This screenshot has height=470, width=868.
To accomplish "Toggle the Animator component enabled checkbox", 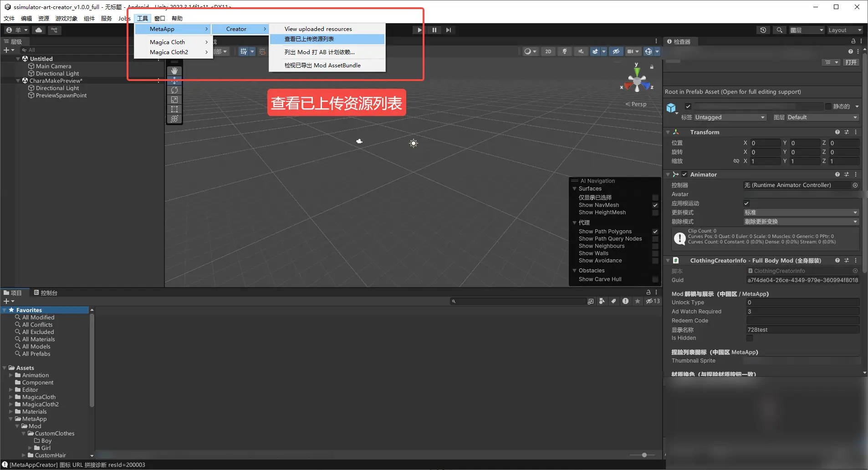I will point(684,174).
